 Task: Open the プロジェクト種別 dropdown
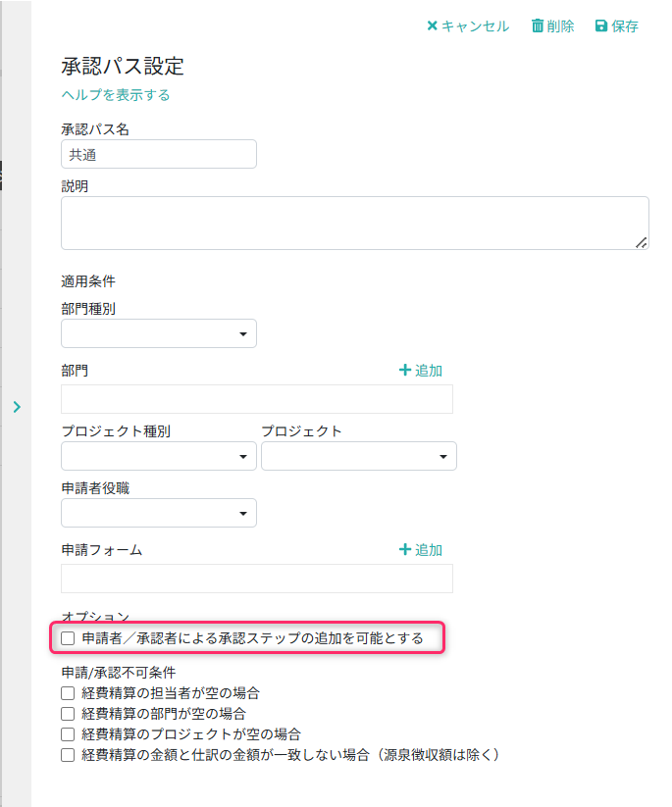159,457
